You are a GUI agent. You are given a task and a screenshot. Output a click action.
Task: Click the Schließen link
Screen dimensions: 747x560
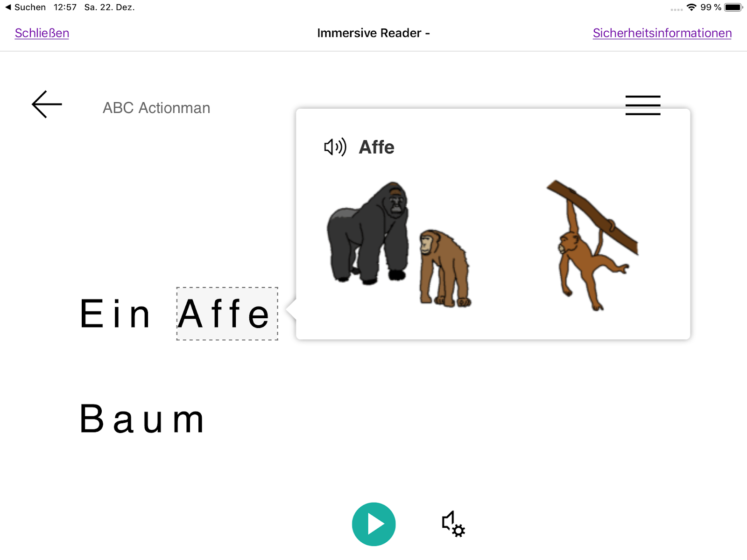[42, 33]
